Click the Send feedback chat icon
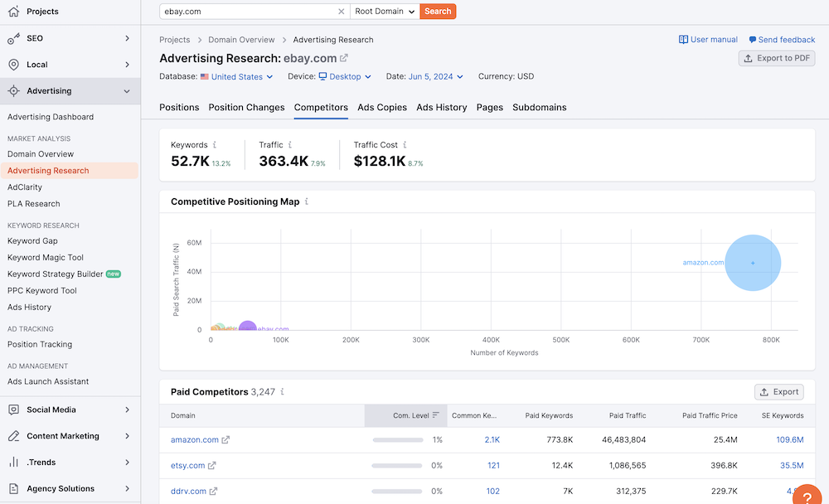829x504 pixels. coord(753,40)
